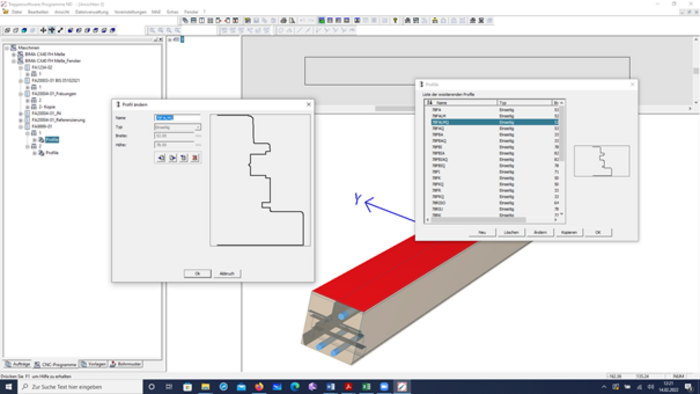The image size is (700, 394).
Task: Click the four-arrow move icon in second toolbar
Action: [43, 30]
